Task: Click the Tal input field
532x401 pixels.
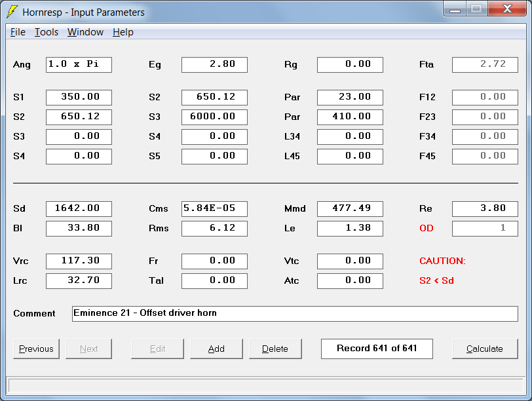Action: coord(214,281)
